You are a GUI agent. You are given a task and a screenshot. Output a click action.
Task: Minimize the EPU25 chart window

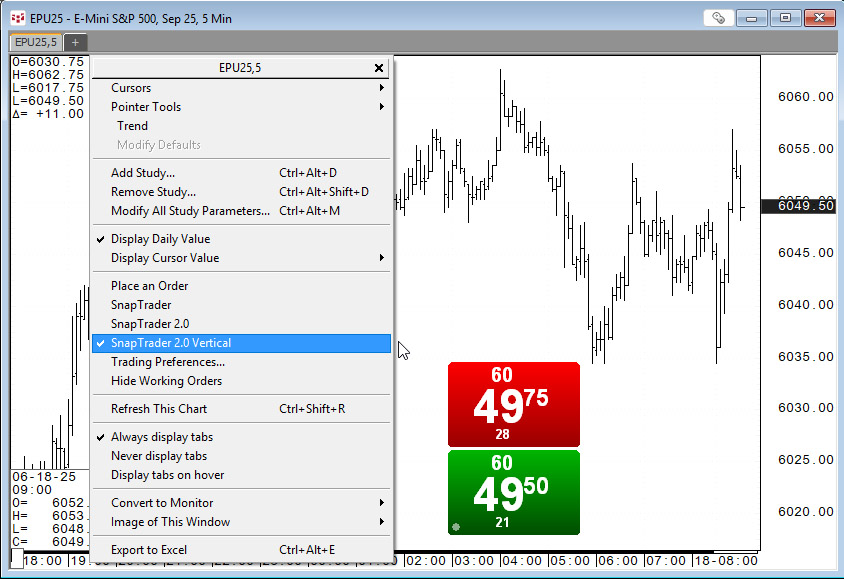[x=751, y=18]
